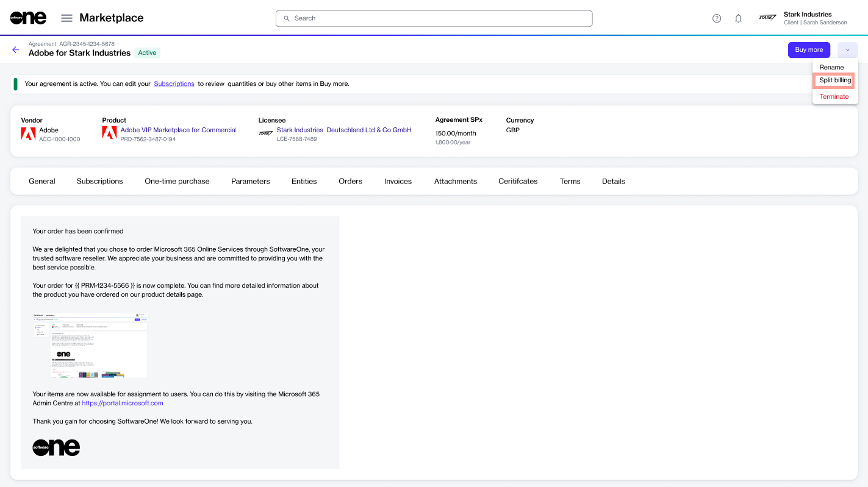Viewport: 868px width, 487px height.
Task: Click the SoftwareOne logo in header
Action: coord(28,18)
